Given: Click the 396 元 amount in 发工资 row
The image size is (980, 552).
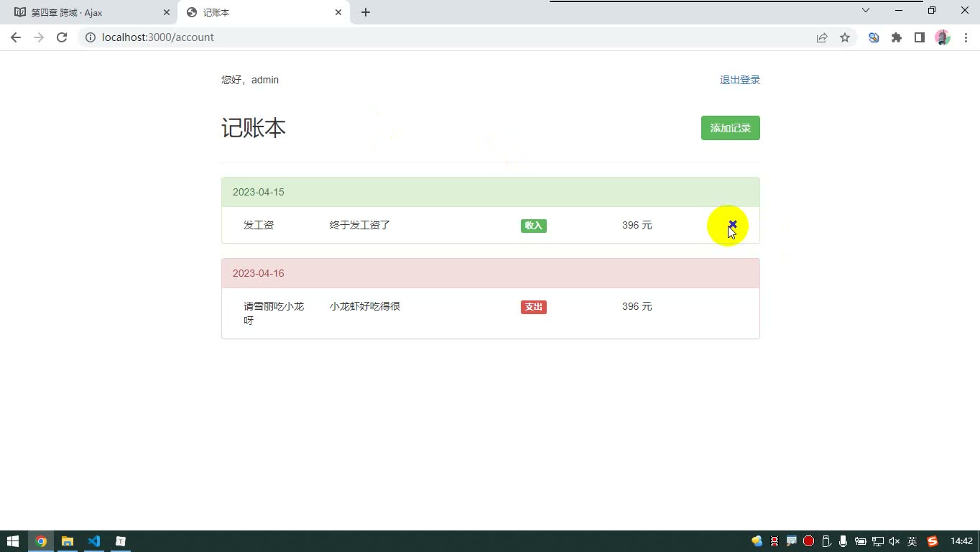Looking at the screenshot, I should click(637, 225).
